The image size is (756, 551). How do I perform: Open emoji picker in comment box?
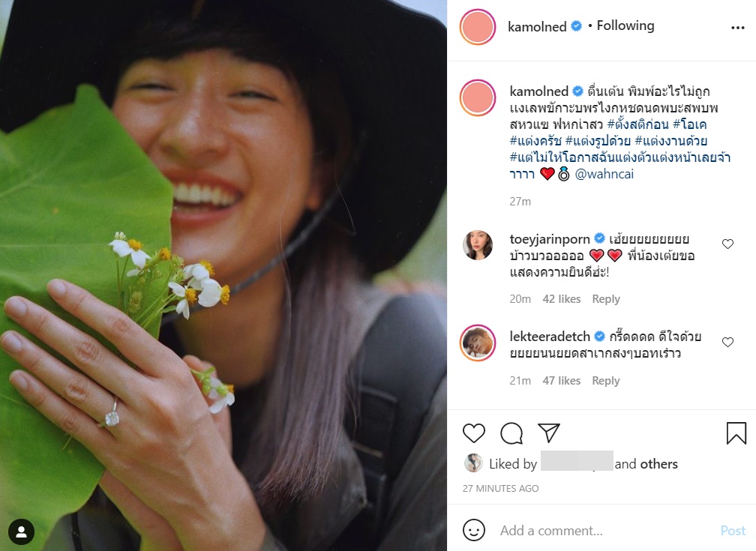tap(474, 531)
